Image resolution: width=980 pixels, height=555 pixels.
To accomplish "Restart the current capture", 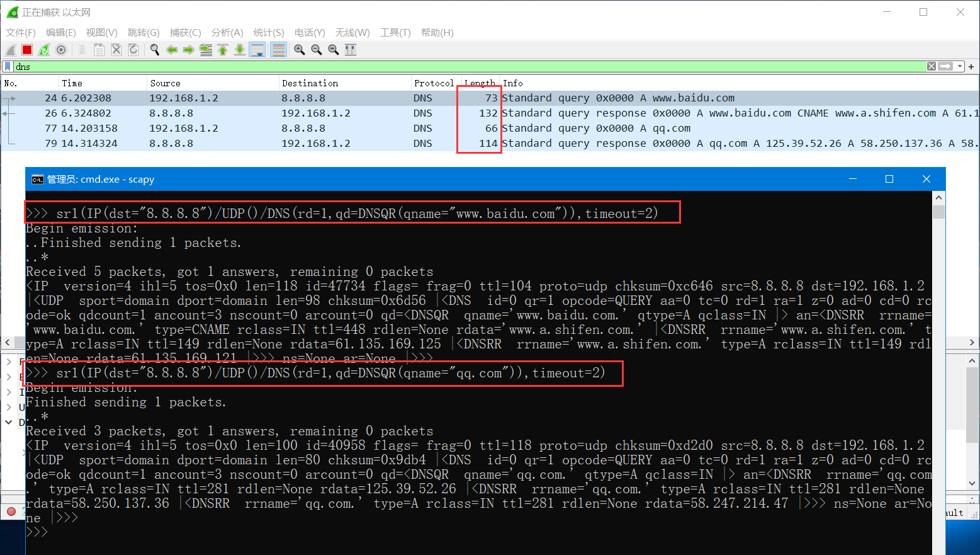I will tap(43, 50).
